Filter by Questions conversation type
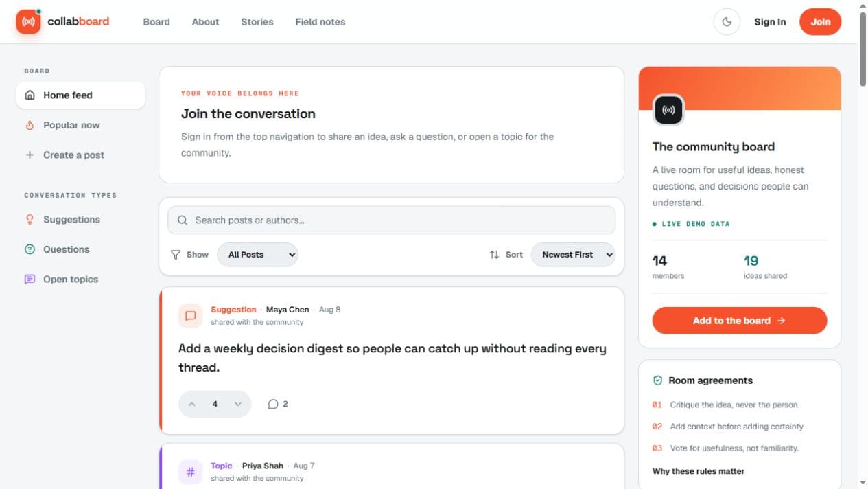Viewport: 868px width, 489px height. coord(81,249)
